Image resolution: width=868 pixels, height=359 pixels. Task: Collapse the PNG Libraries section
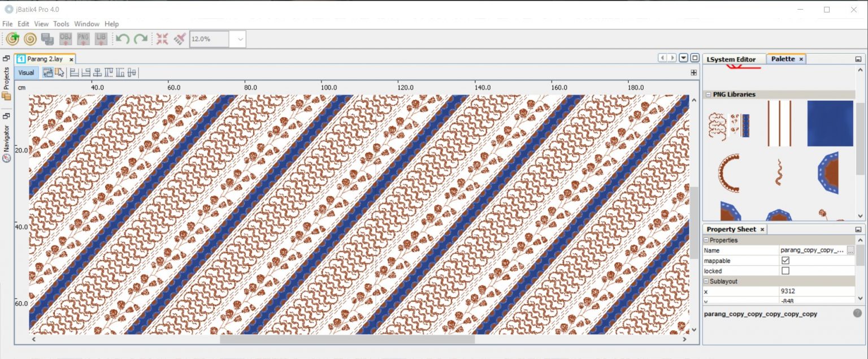[x=708, y=94]
